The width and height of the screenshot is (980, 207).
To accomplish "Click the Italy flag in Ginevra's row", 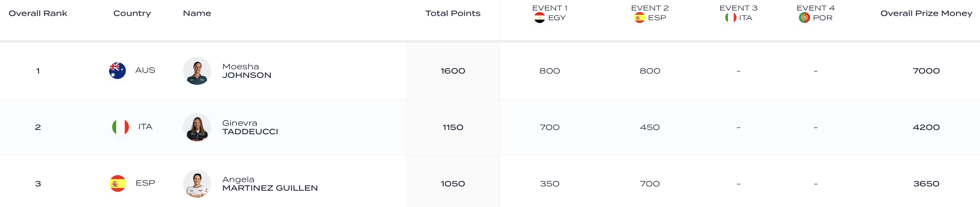I will coord(120,127).
